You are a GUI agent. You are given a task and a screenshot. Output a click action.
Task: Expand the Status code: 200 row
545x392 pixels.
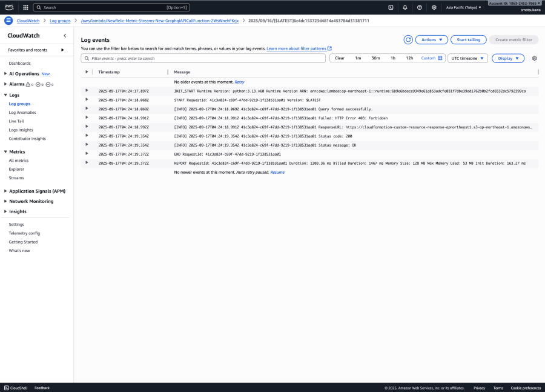pyautogui.click(x=87, y=136)
